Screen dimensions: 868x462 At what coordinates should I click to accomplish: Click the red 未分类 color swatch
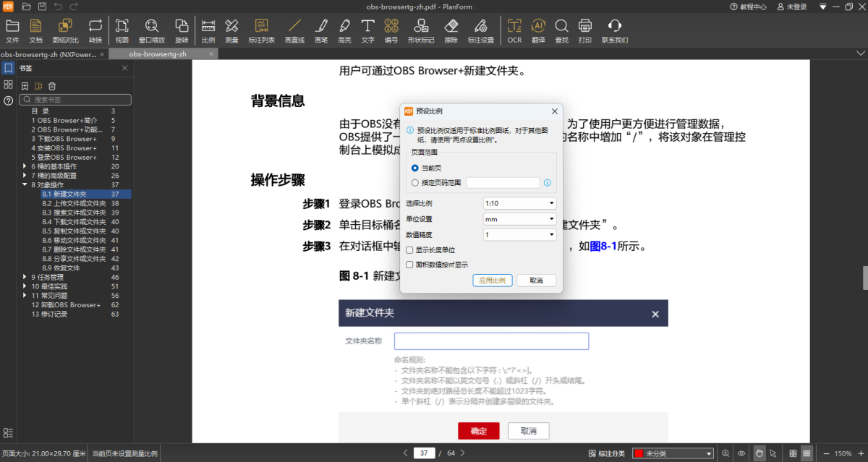[639, 453]
